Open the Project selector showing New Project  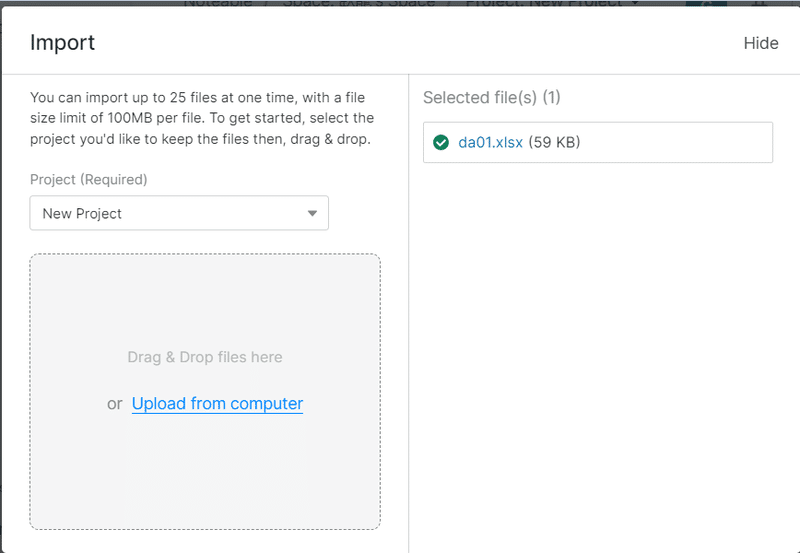tap(179, 213)
